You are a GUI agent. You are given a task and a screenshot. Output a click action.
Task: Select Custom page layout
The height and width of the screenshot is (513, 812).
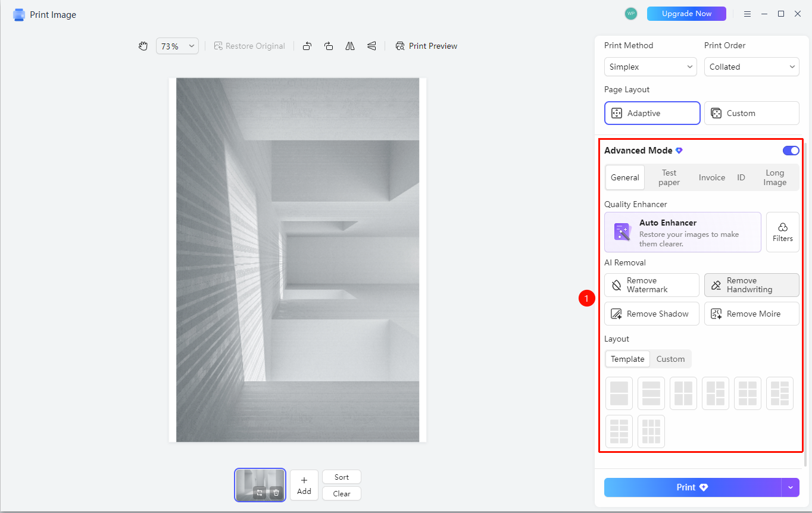(752, 113)
